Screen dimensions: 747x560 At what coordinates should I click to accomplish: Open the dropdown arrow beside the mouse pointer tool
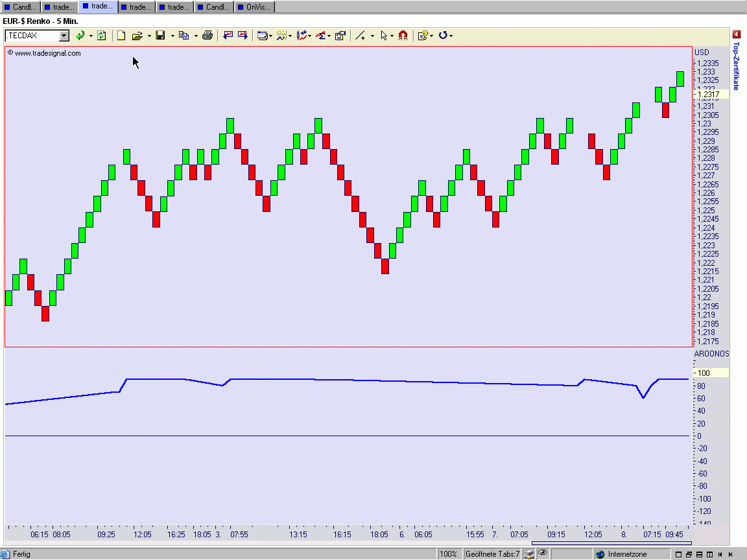click(392, 36)
